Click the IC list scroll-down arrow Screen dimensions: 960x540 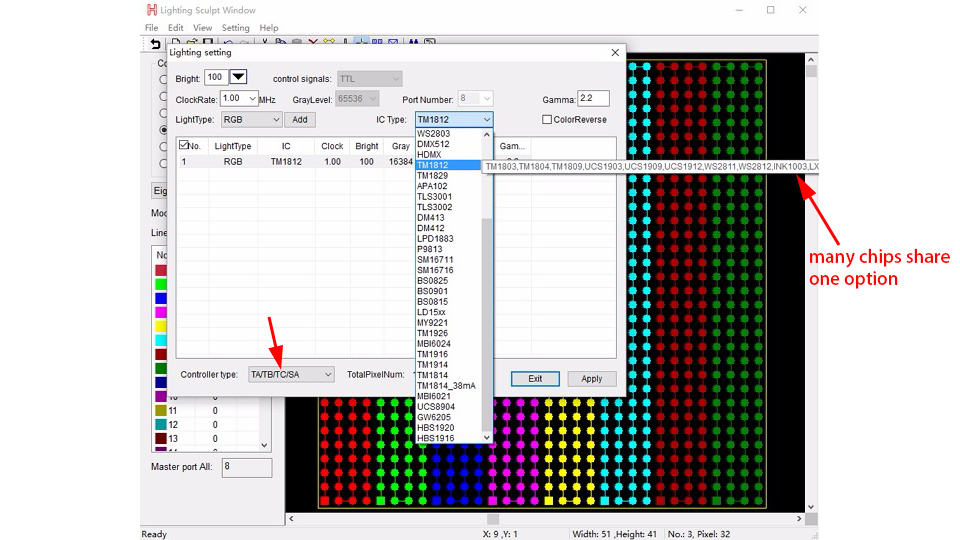click(x=487, y=438)
